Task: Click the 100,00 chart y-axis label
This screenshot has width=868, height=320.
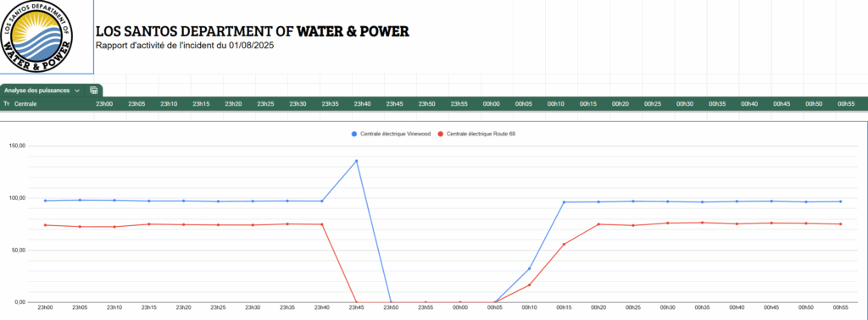Action: [17, 198]
